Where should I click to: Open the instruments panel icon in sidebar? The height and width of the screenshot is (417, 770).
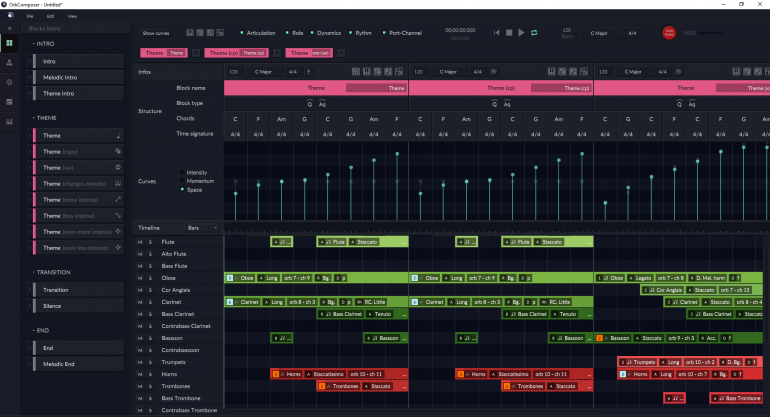[x=9, y=62]
